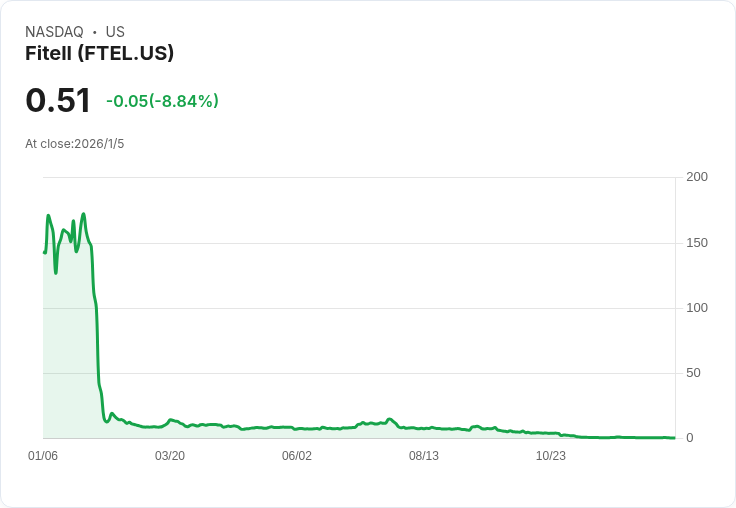Image resolution: width=736 pixels, height=508 pixels.
Task: Click the current price 0.51
Action: (58, 100)
